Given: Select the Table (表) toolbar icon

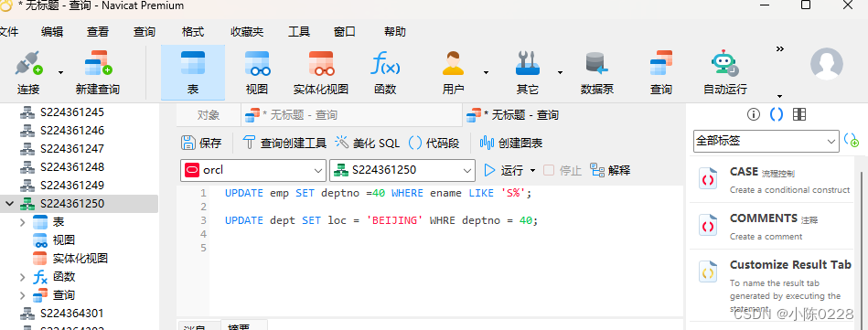Looking at the screenshot, I should click(x=193, y=72).
